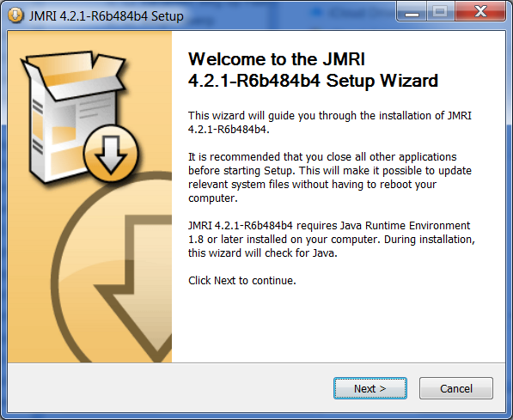Close the JMRI Setup window
The width and height of the screenshot is (513, 420).
(480, 12)
